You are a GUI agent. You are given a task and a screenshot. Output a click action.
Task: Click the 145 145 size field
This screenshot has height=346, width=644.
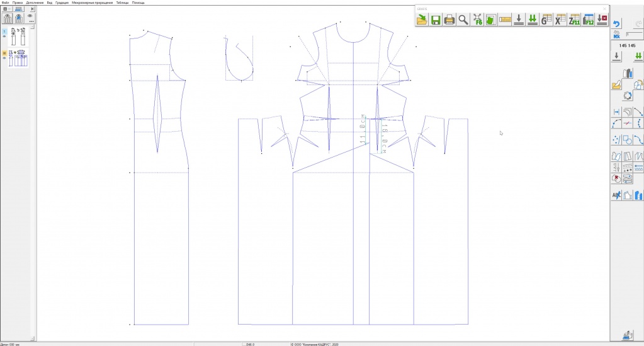[627, 45]
